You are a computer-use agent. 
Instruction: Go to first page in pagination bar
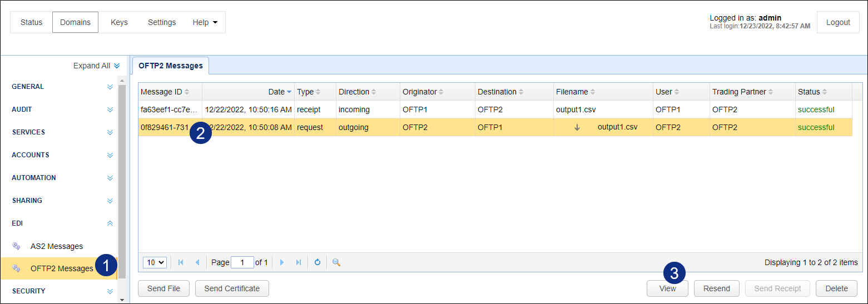(x=181, y=262)
